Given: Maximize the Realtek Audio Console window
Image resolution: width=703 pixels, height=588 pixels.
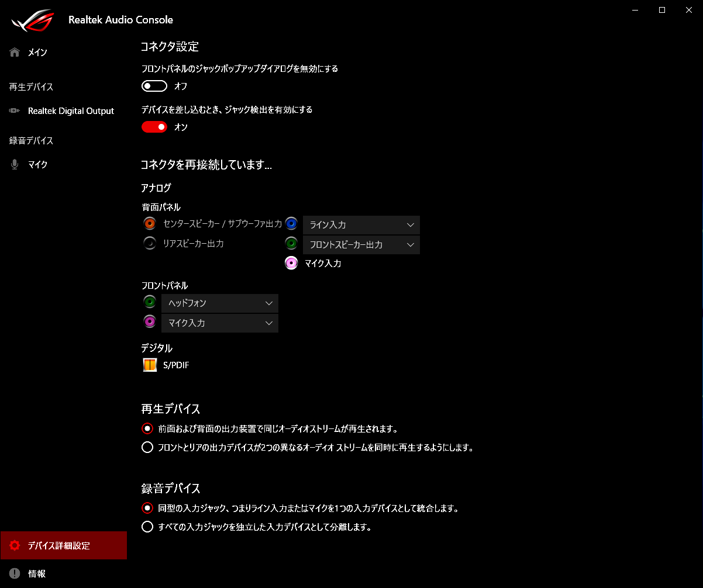Looking at the screenshot, I should pos(662,9).
